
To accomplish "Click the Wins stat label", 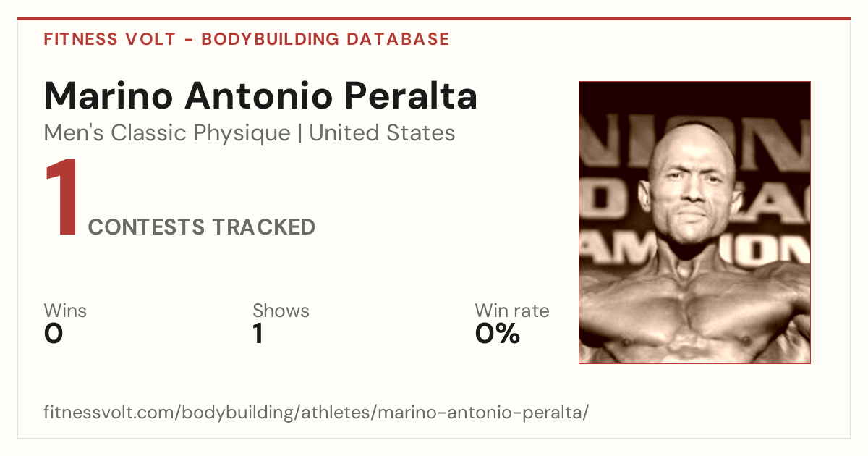I will point(65,311).
